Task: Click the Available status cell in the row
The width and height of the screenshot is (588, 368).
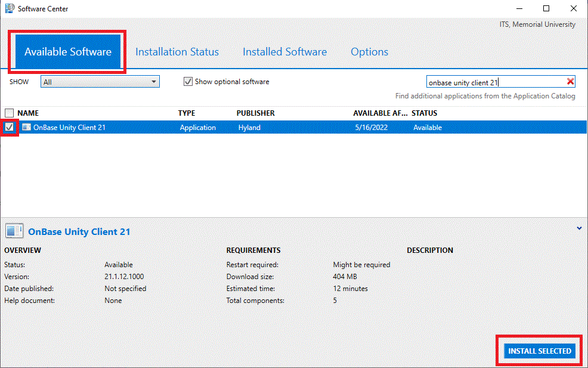Action: pyautogui.click(x=428, y=128)
